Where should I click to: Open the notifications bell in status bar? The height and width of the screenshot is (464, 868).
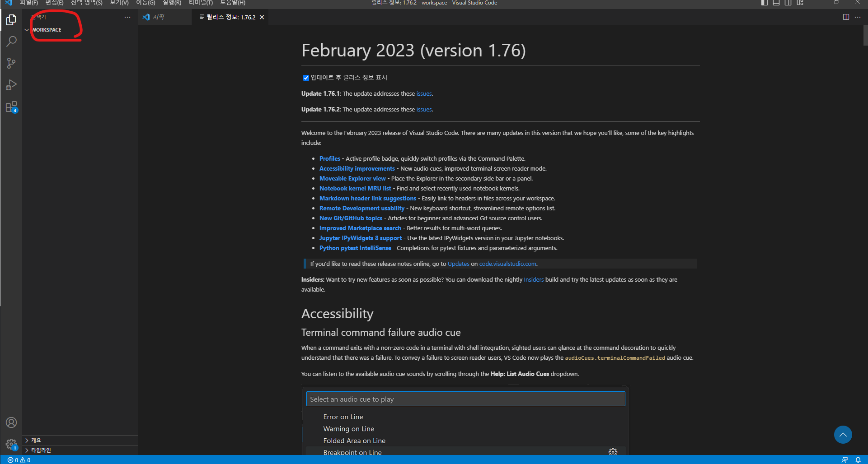pos(858,460)
